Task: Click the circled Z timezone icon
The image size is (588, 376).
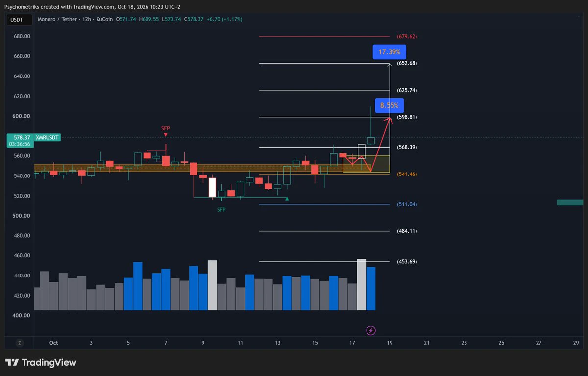Action: (20, 343)
